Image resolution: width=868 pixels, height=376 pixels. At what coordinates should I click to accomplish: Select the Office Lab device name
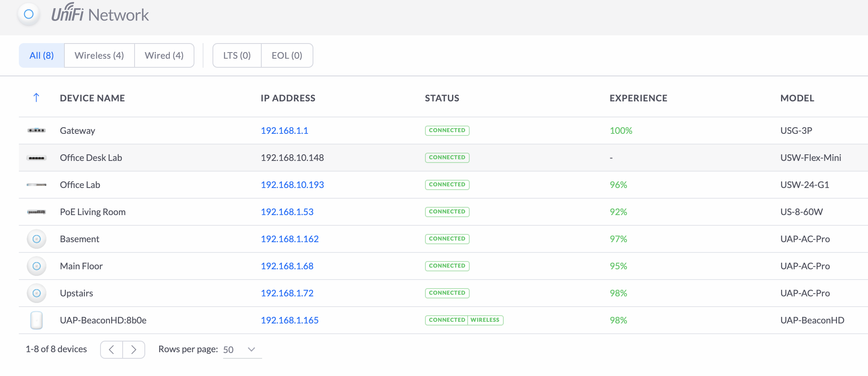click(80, 185)
